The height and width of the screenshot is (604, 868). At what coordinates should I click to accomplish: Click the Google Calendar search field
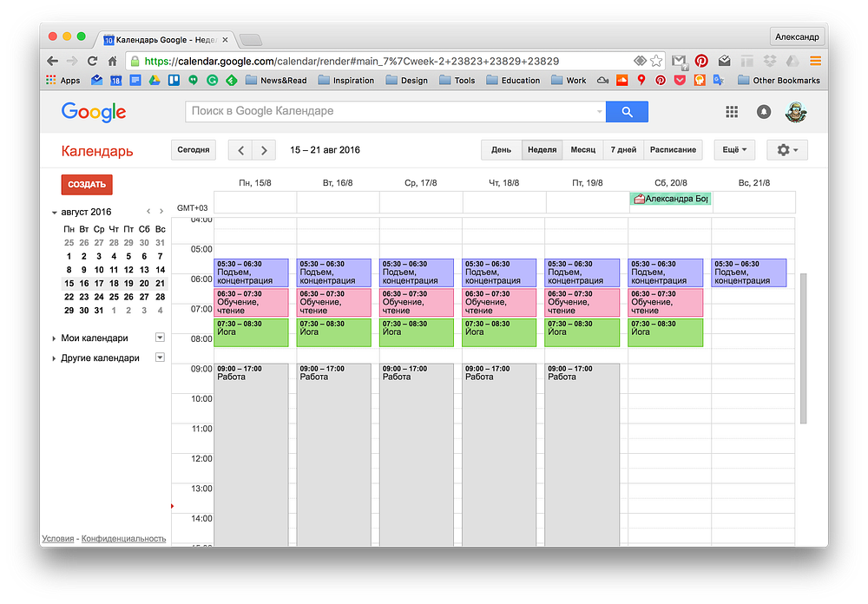(x=395, y=112)
